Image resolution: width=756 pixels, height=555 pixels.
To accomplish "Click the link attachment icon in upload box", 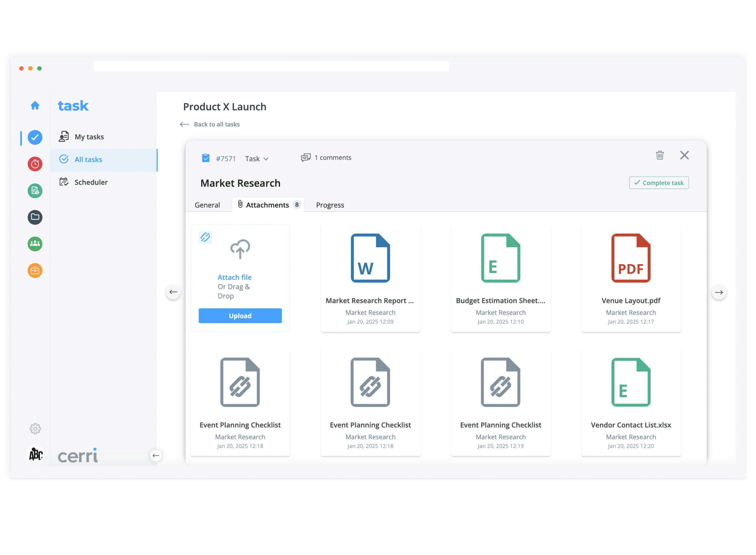I will [x=205, y=238].
